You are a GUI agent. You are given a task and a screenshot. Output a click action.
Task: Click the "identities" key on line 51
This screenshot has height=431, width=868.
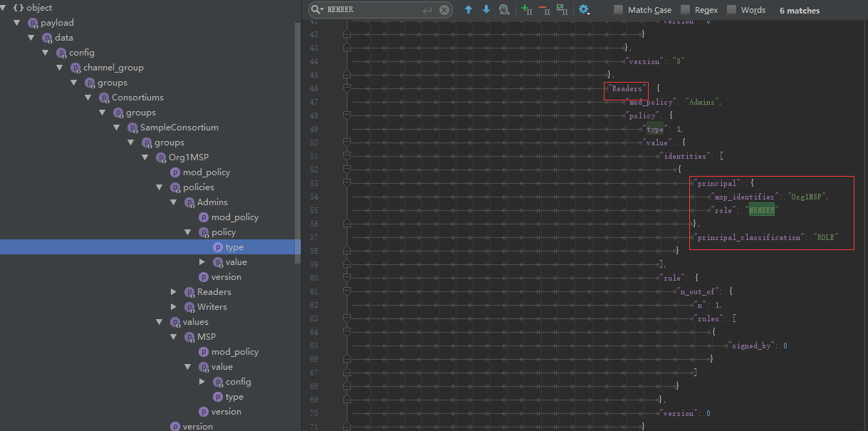point(685,156)
